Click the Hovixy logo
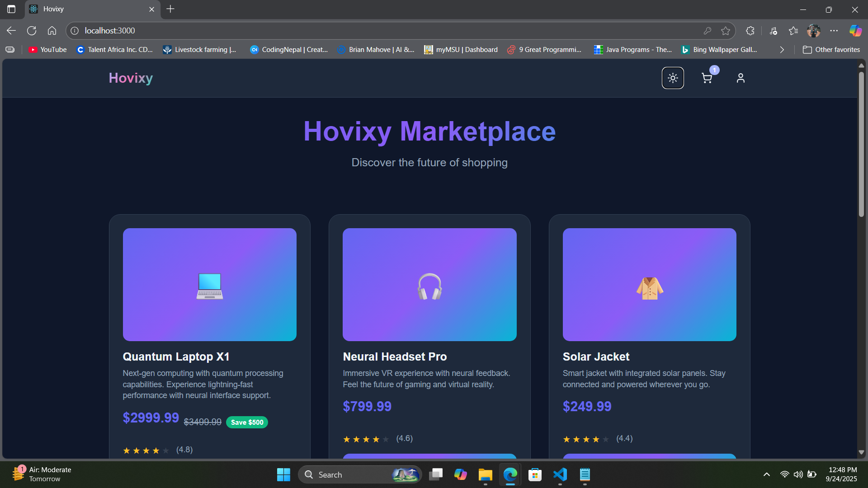The width and height of the screenshot is (868, 488). point(131,78)
